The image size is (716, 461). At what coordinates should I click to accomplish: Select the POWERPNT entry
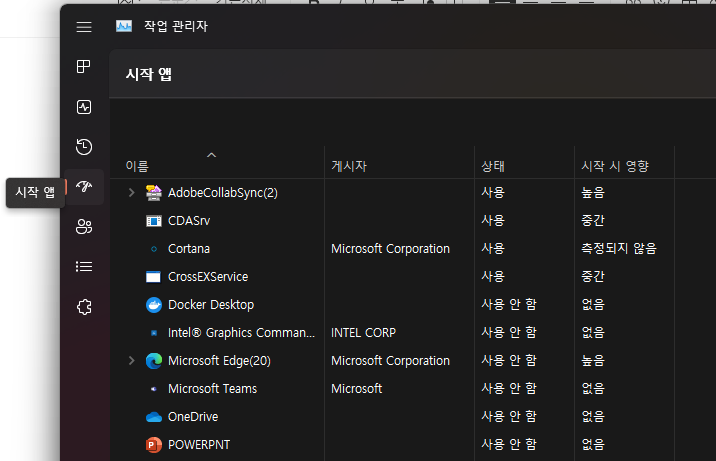pyautogui.click(x=199, y=445)
